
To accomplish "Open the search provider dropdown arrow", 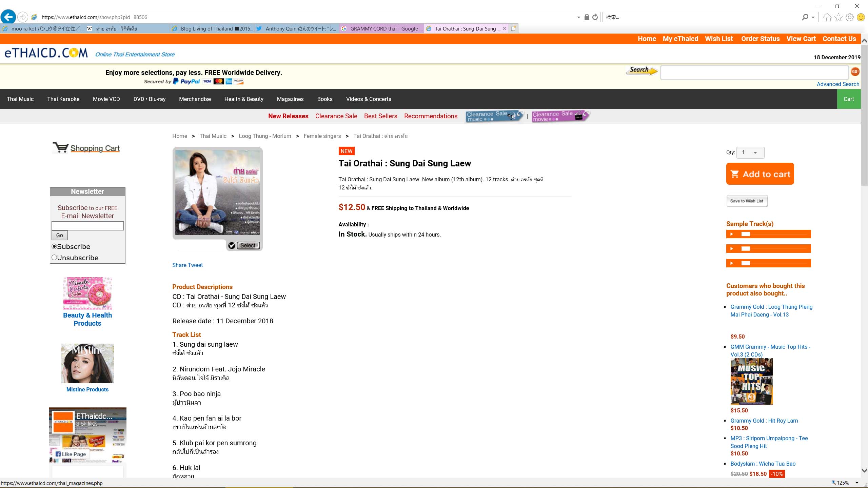I will point(813,17).
